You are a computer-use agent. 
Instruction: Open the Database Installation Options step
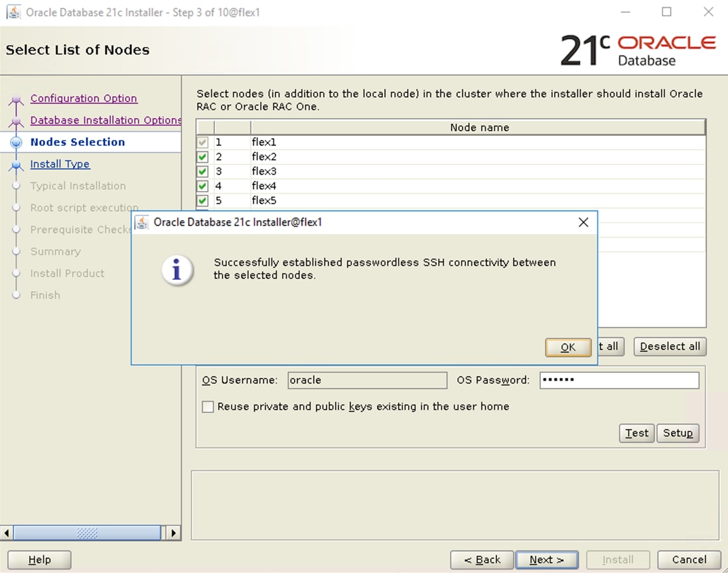(106, 120)
